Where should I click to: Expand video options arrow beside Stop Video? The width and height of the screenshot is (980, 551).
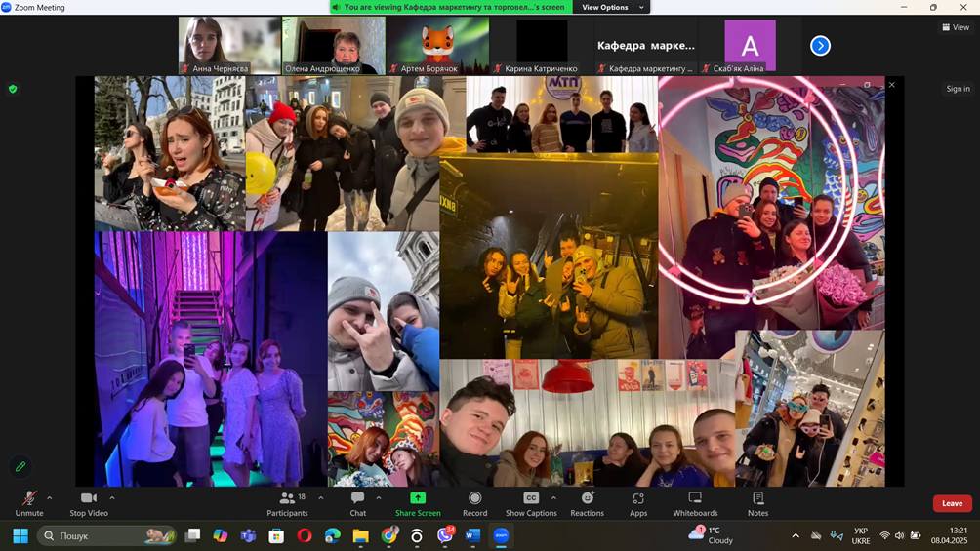(112, 498)
